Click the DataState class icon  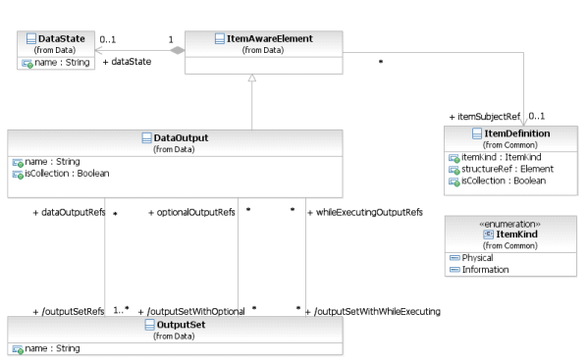[x=31, y=38]
